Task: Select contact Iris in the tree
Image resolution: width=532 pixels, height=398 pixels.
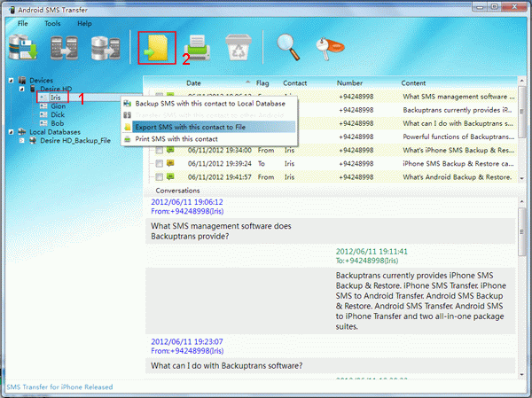Action: point(55,98)
